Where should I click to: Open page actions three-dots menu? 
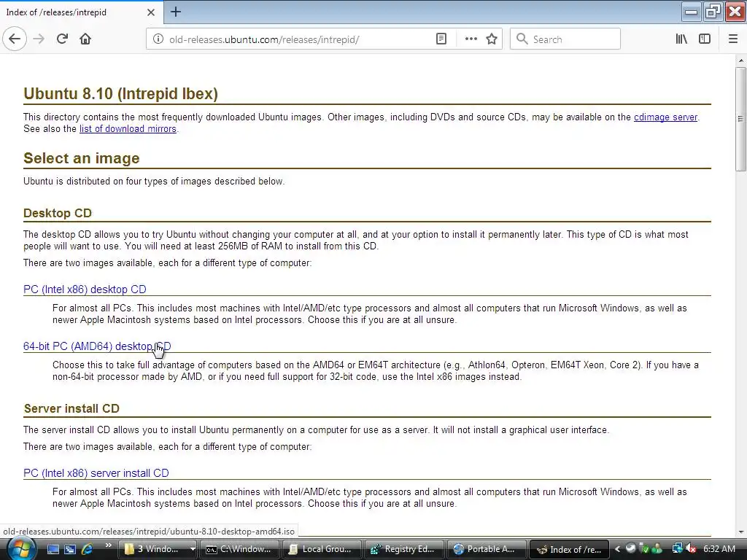point(471,39)
